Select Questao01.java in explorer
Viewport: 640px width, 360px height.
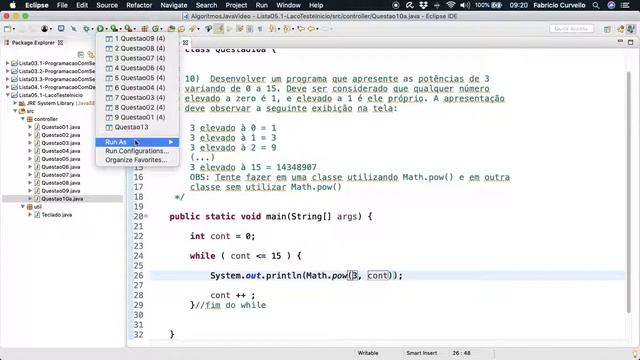pyautogui.click(x=61, y=127)
